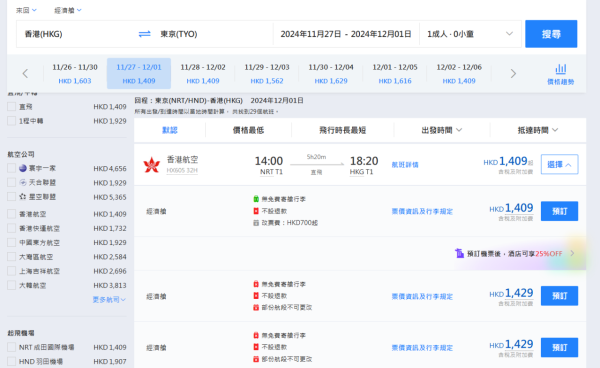Select the default sort tab
The height and width of the screenshot is (368, 600).
point(170,130)
